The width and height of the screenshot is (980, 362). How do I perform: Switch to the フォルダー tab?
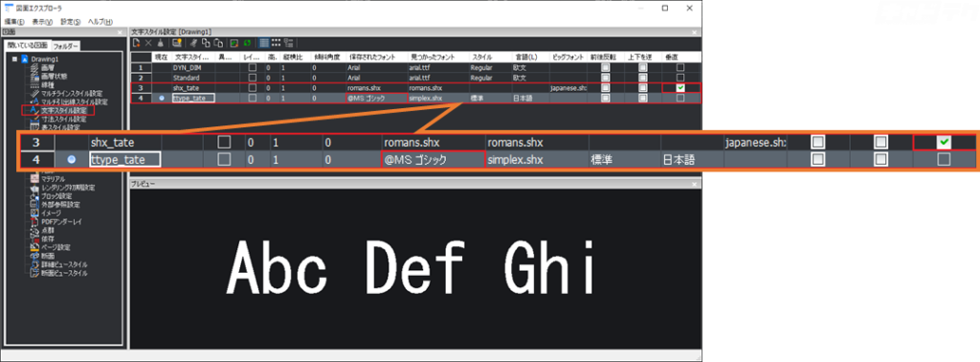(x=66, y=46)
